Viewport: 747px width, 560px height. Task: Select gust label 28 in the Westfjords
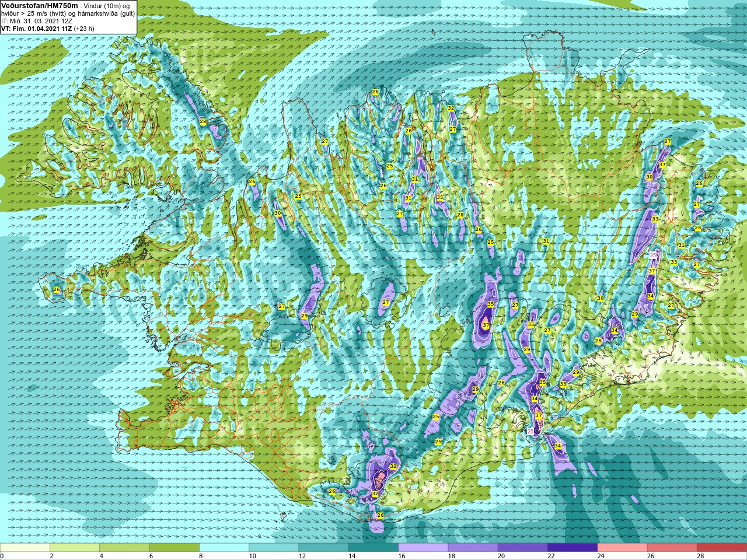tap(203, 121)
